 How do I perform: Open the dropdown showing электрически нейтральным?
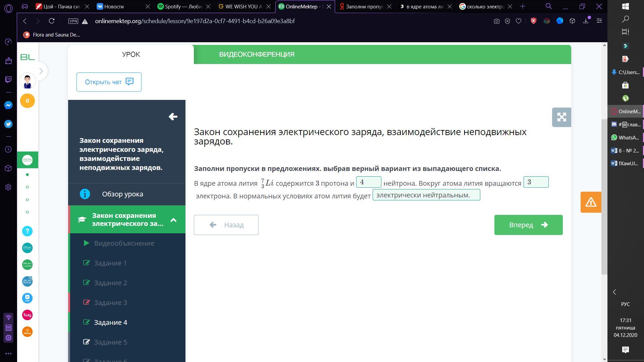coord(426,195)
